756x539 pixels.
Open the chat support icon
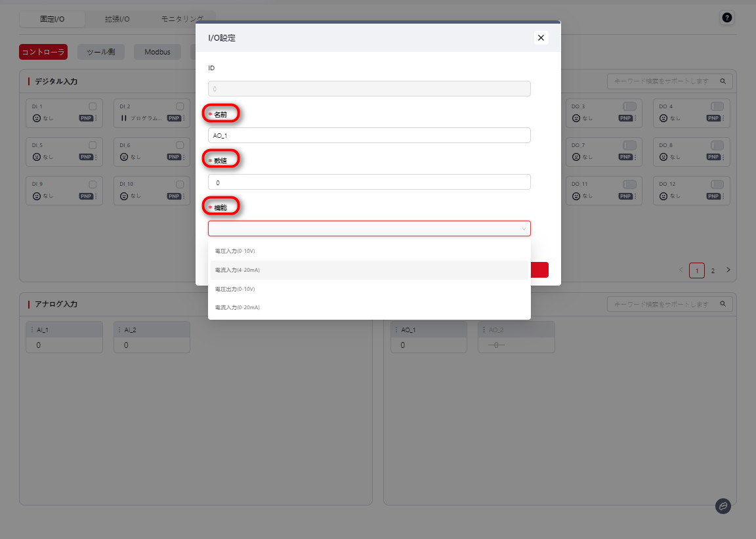click(723, 506)
